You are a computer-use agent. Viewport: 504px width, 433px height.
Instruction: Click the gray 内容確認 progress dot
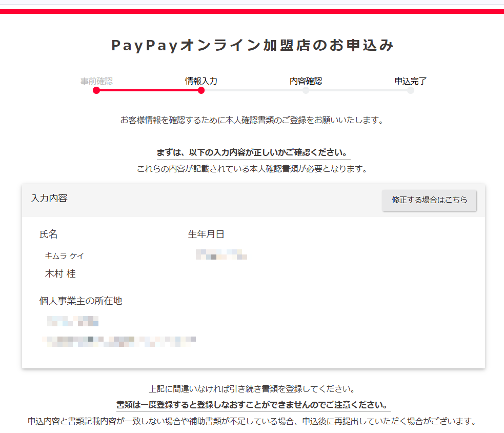click(x=306, y=90)
